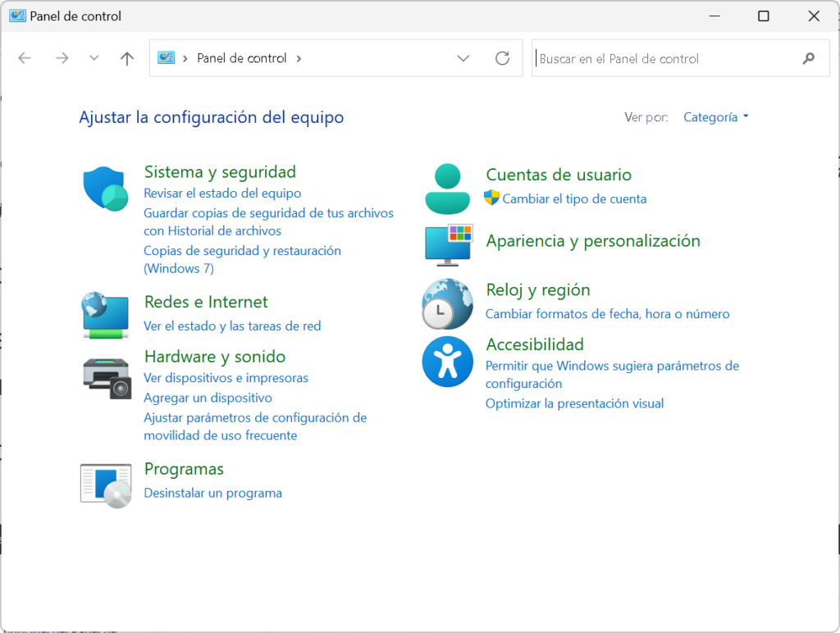
Task: Open the Apariencia y personalización monitor icon
Action: coord(449,244)
